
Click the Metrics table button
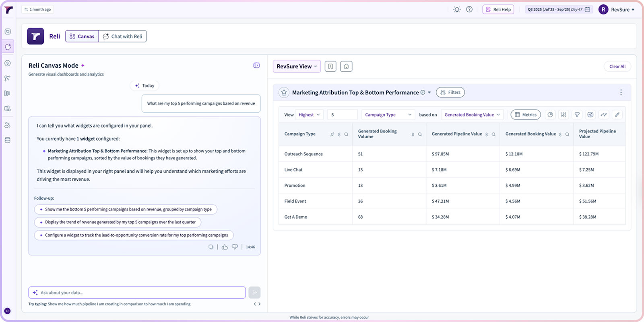526,115
